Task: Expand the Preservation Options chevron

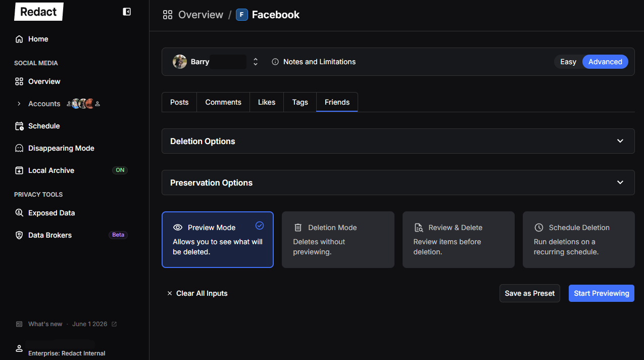Action: (620, 183)
